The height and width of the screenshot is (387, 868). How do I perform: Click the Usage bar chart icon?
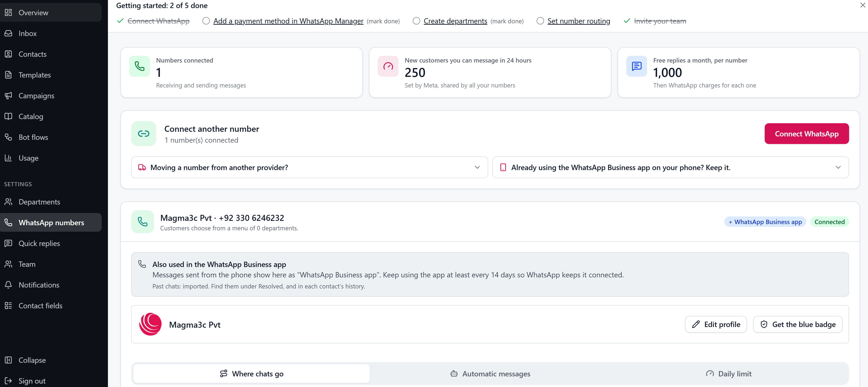point(9,158)
